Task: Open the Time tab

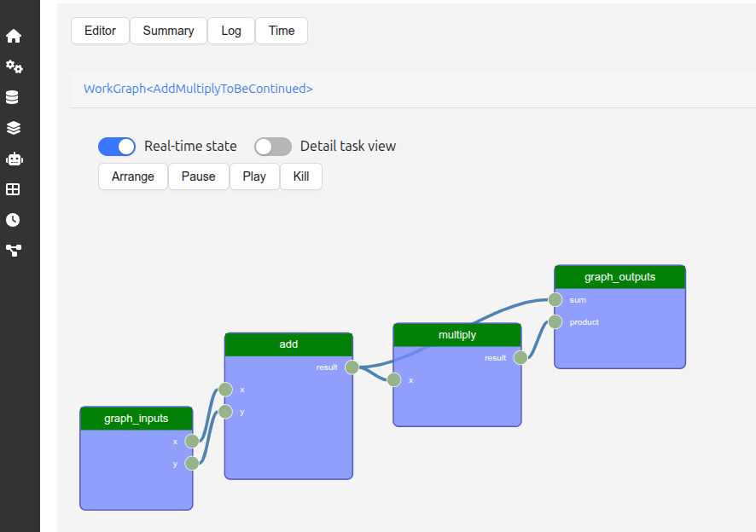Action: 282,31
